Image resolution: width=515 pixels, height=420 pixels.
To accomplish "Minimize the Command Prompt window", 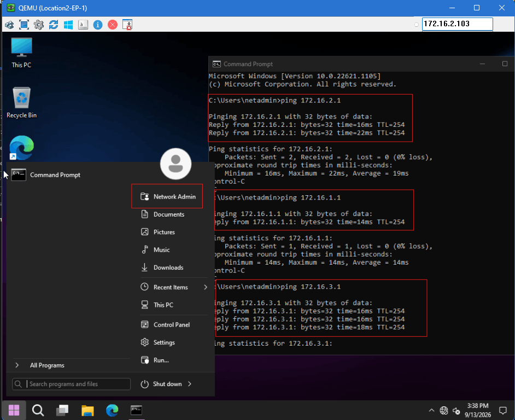I will (483, 64).
